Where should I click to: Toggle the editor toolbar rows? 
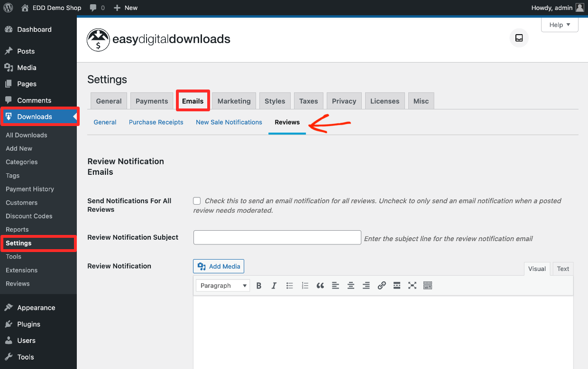tap(428, 286)
